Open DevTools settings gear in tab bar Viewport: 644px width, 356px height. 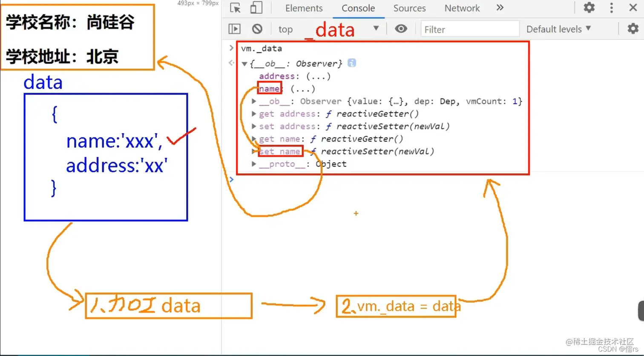pyautogui.click(x=589, y=7)
